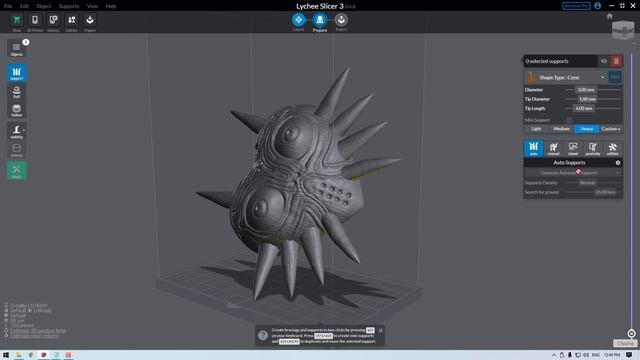Open the Supports menu
Viewport: 640px width, 360px height.
click(69, 6)
